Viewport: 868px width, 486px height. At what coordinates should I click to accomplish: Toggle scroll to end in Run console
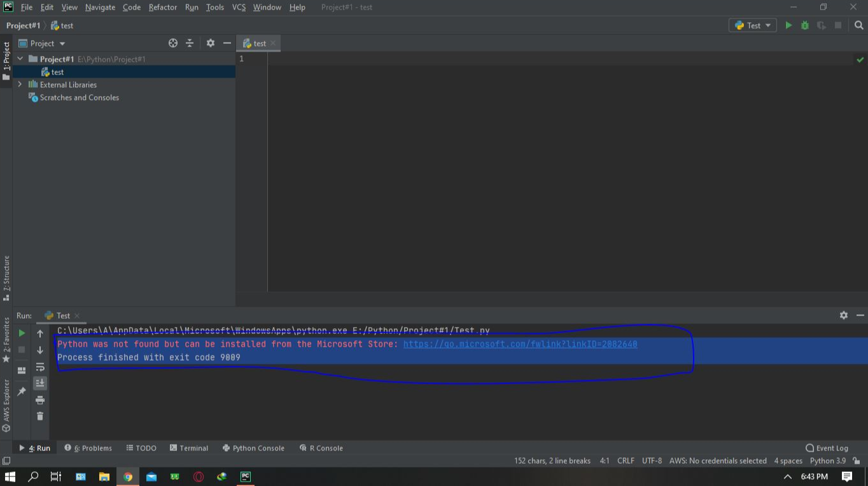[40, 383]
